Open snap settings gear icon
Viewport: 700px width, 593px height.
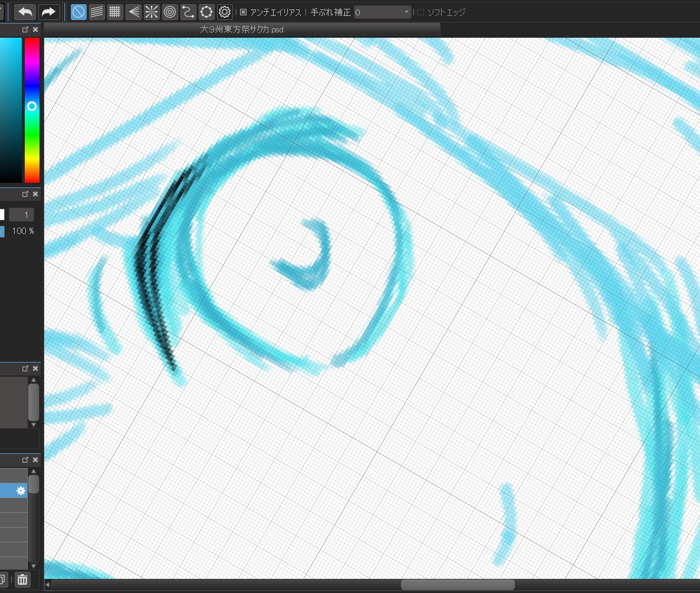(225, 12)
